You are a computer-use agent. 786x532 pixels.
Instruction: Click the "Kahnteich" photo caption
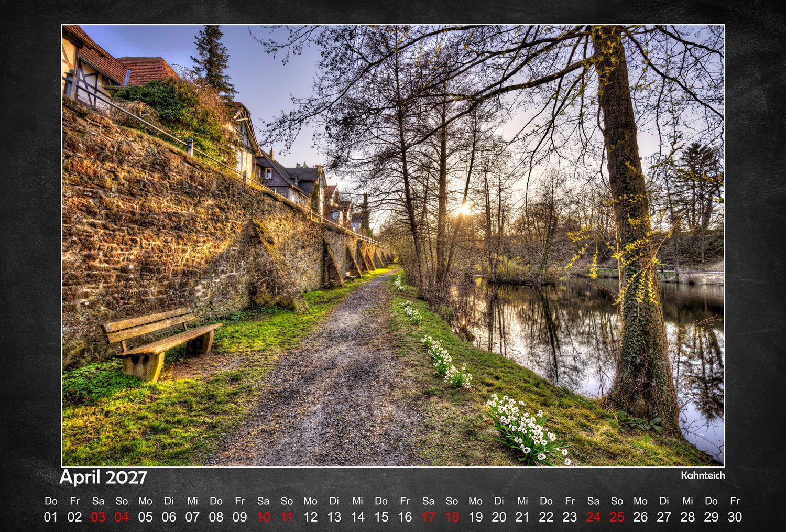click(x=703, y=475)
